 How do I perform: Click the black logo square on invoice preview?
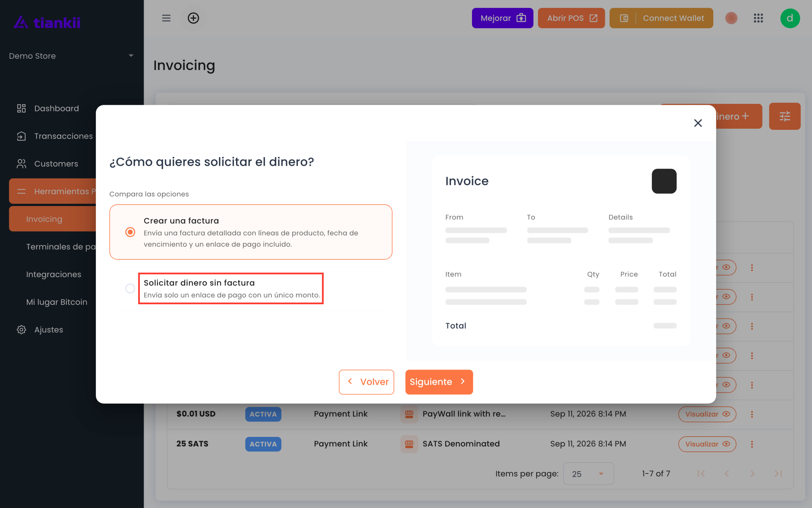[x=664, y=181]
